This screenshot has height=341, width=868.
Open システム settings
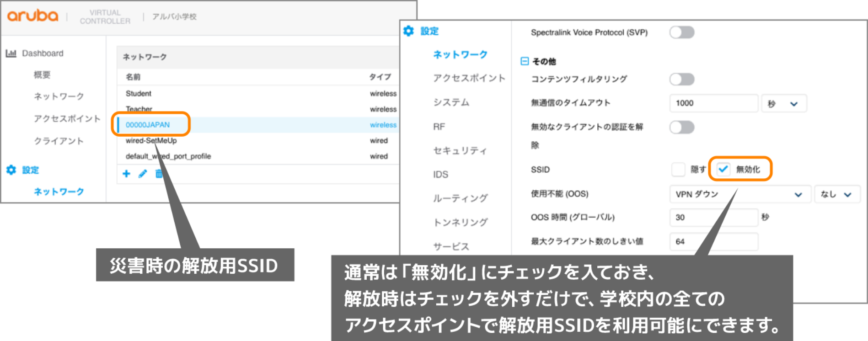[451, 102]
